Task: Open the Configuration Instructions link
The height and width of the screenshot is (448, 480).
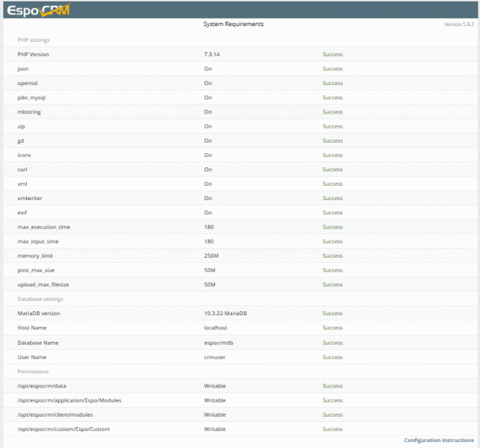Action: click(x=439, y=441)
